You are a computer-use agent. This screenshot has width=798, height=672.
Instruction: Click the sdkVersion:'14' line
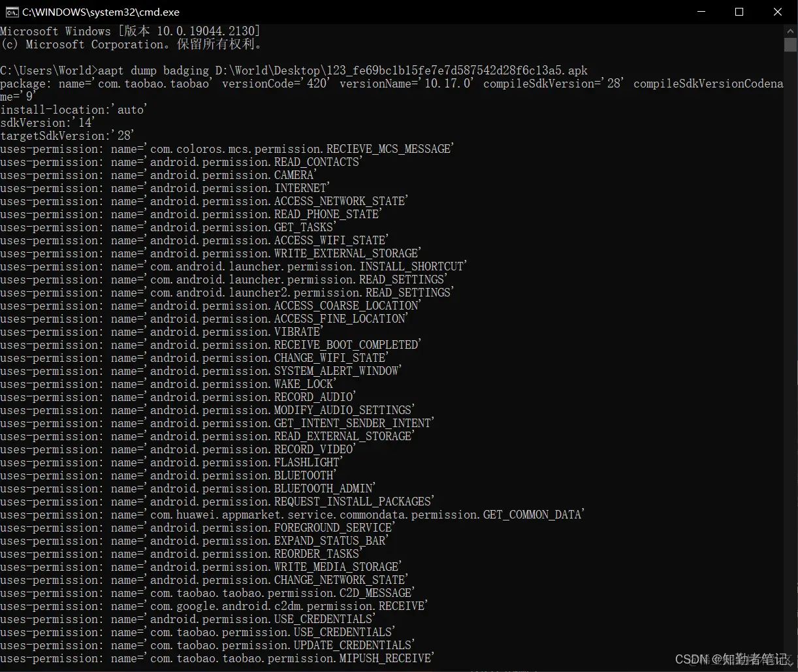click(x=48, y=123)
